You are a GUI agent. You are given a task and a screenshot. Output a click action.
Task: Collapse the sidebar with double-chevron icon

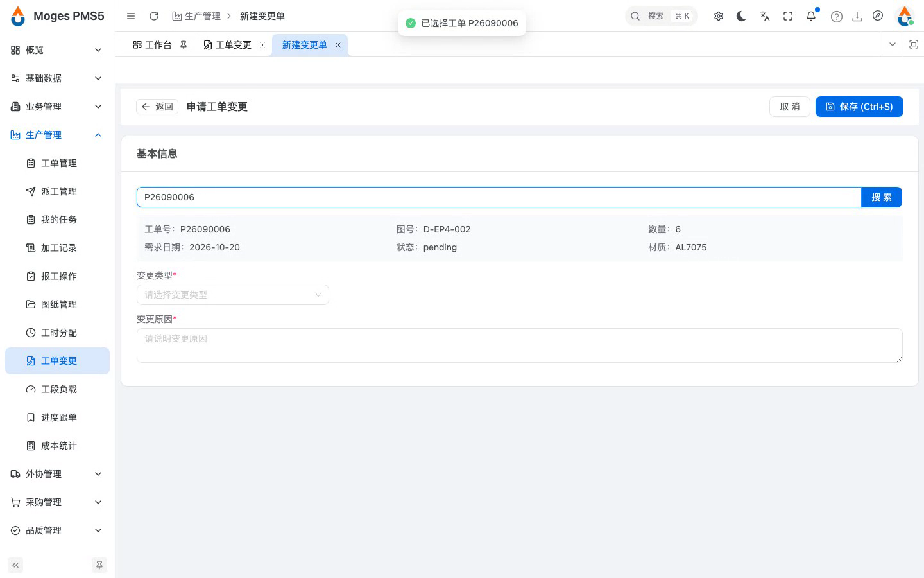pyautogui.click(x=15, y=565)
